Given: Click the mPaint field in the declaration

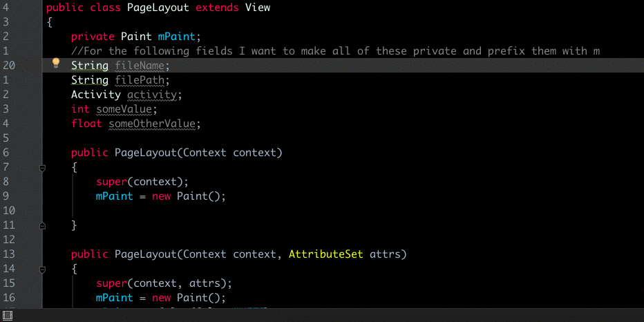Looking at the screenshot, I should 177,37.
